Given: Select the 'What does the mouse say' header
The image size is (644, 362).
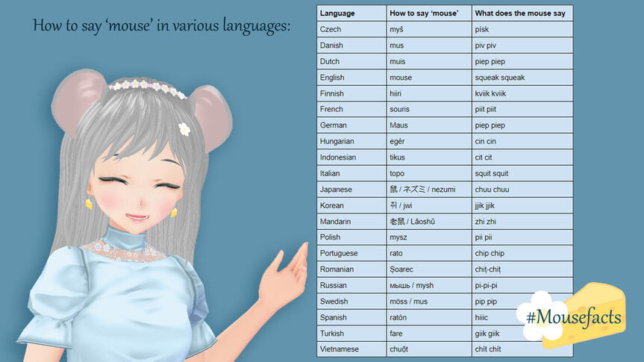Looking at the screenshot, I should [522, 13].
